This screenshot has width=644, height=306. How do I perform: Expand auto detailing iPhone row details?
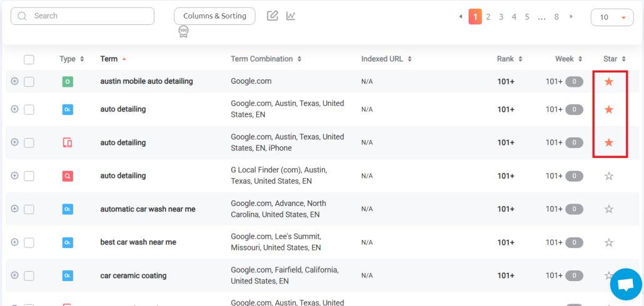[14, 142]
